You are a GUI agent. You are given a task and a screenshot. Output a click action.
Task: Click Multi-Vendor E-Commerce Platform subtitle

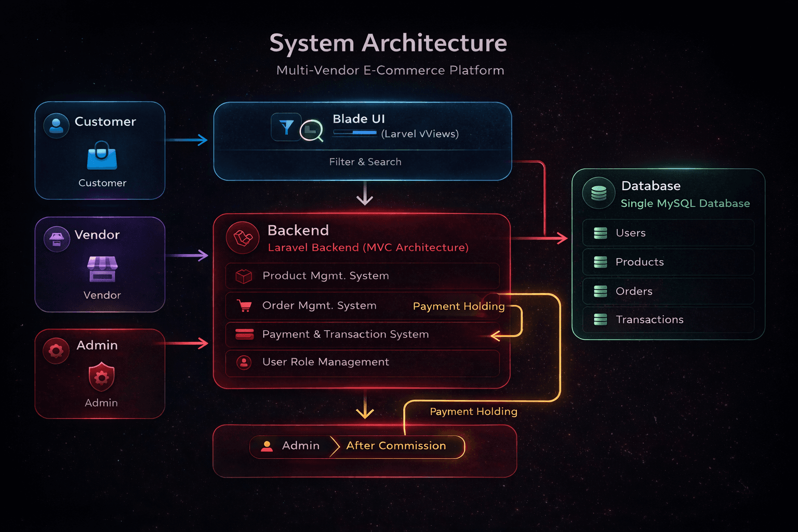pos(390,70)
